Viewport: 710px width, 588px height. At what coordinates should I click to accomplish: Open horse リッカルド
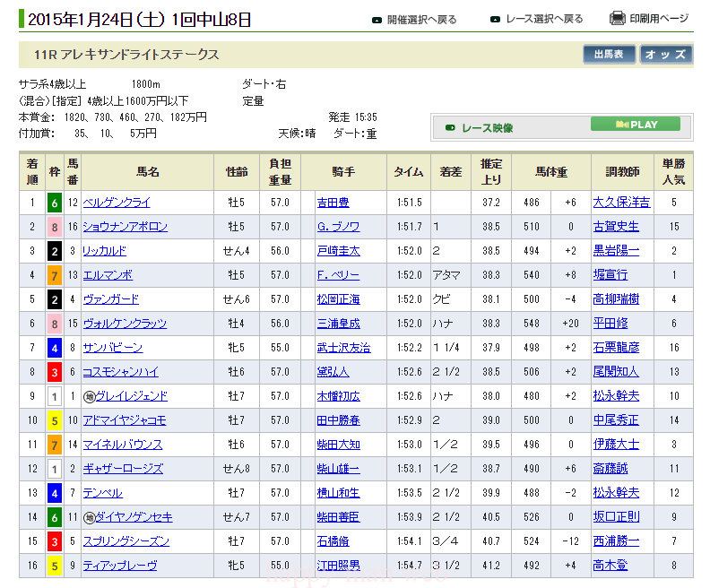104,251
